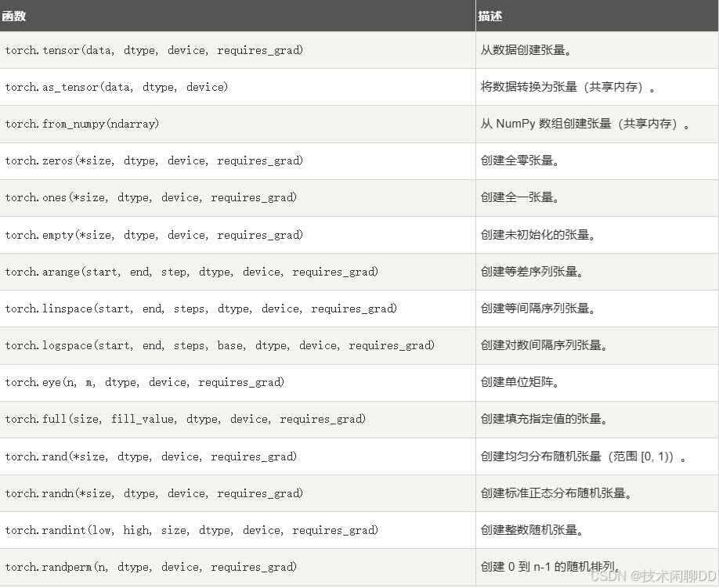The image size is (719, 588).
Task: Click description 创建对数间隔序列张量。
Action: (544, 345)
